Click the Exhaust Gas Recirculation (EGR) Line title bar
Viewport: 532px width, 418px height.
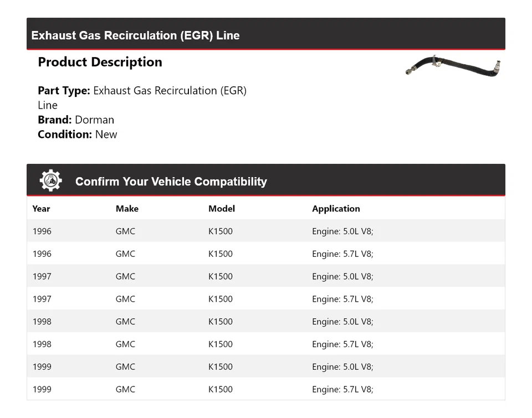[136, 35]
